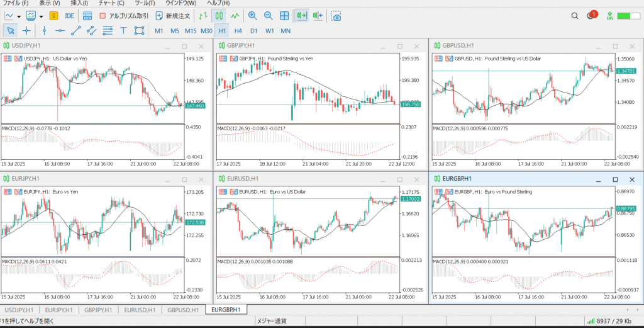The height and width of the screenshot is (328, 644).
Task: Expand the dropdown arrow beside the line chart icon
Action: 19,16
